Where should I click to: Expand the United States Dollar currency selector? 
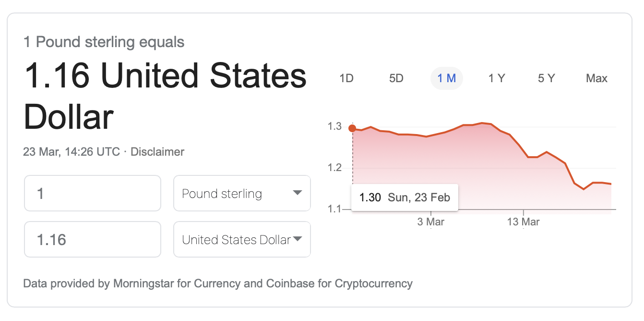tap(242, 239)
